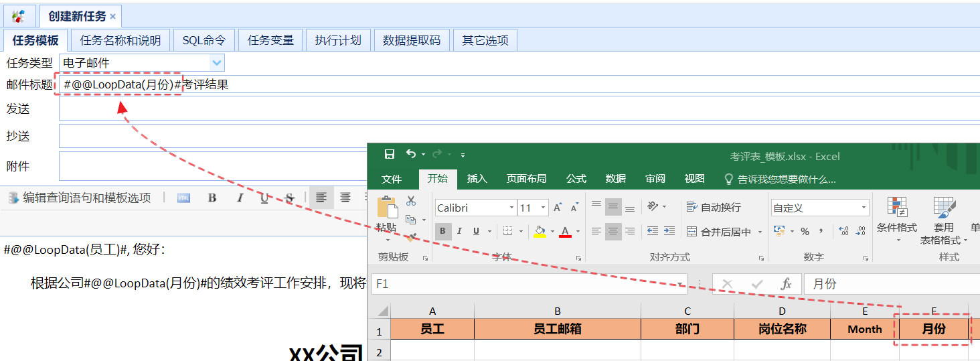Toggle Bold in the Excel font group
Image resolution: width=980 pixels, height=361 pixels.
click(x=442, y=232)
